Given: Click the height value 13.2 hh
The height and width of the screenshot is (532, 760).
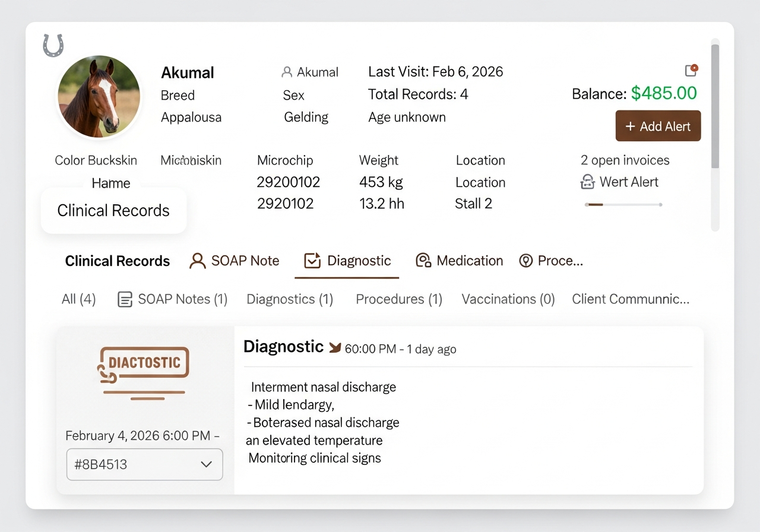Looking at the screenshot, I should (382, 204).
